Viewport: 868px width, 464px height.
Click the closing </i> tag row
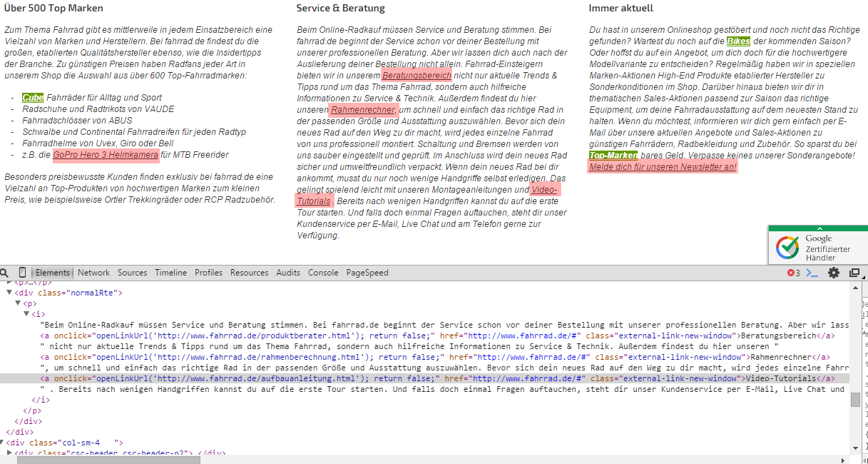(40, 400)
